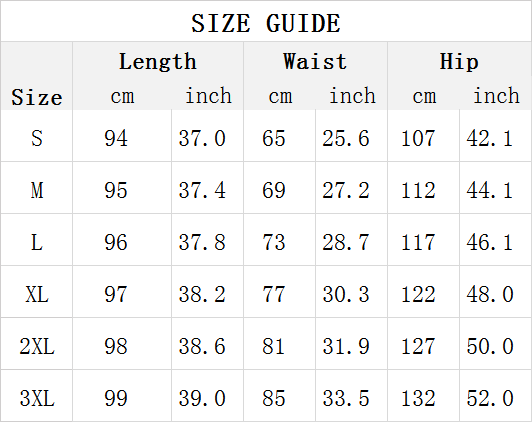532x422 pixels.
Task: Select the M size row label
Action: coord(37,190)
